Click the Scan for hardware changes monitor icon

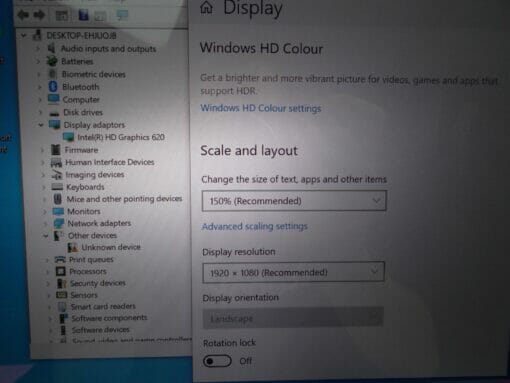122,15
